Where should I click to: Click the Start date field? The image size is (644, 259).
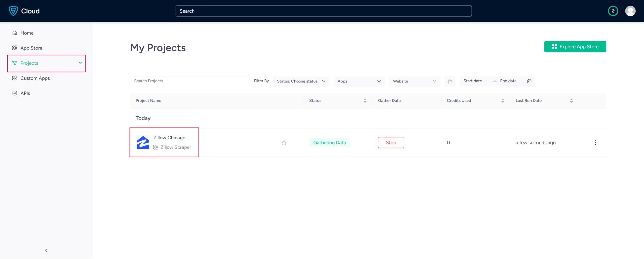click(473, 81)
